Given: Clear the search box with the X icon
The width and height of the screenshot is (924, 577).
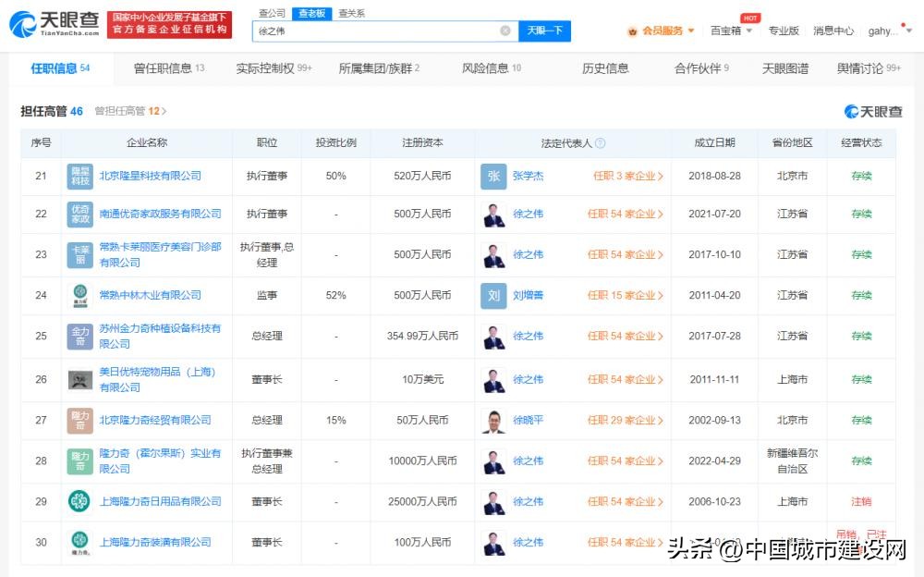Looking at the screenshot, I should tap(505, 31).
